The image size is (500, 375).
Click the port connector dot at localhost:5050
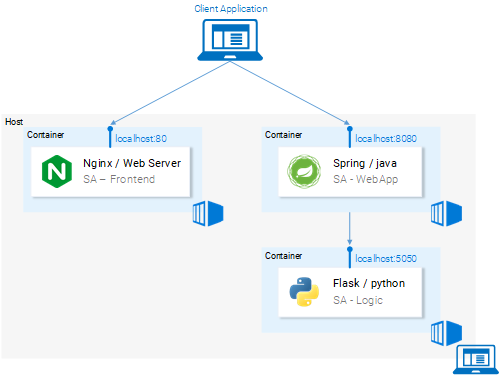click(x=349, y=249)
